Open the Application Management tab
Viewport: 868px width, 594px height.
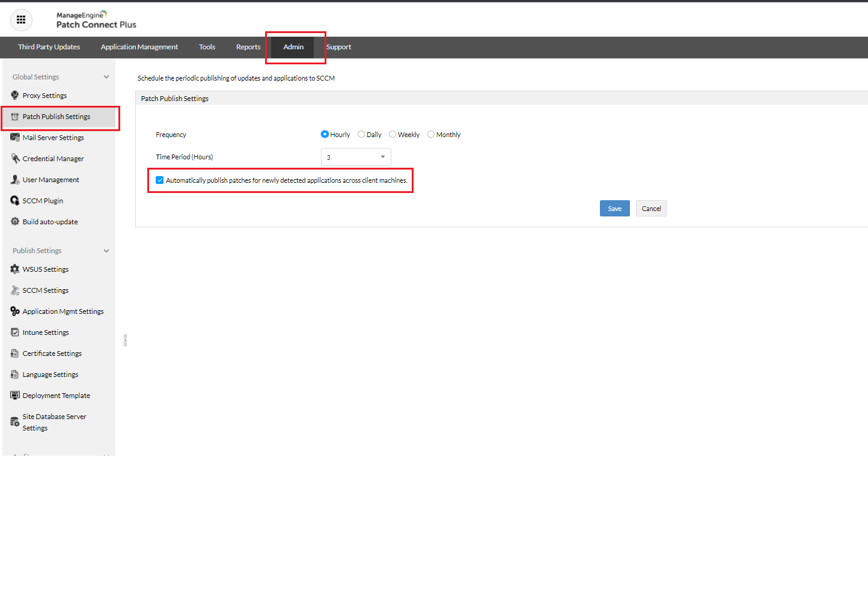tap(139, 47)
